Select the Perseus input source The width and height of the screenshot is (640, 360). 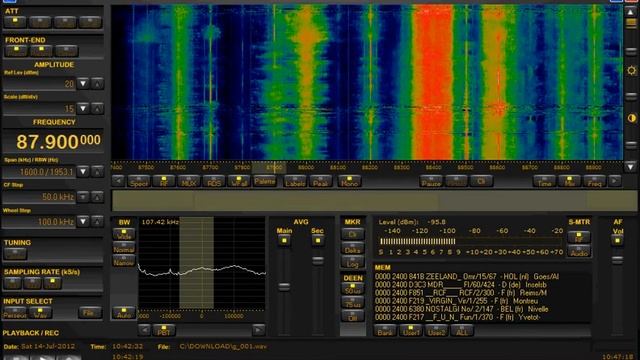click(15, 313)
